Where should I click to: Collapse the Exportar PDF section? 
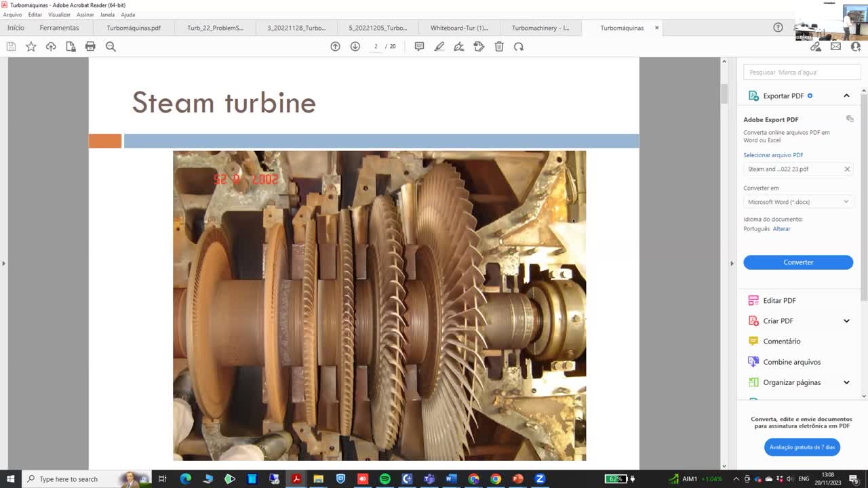point(846,96)
